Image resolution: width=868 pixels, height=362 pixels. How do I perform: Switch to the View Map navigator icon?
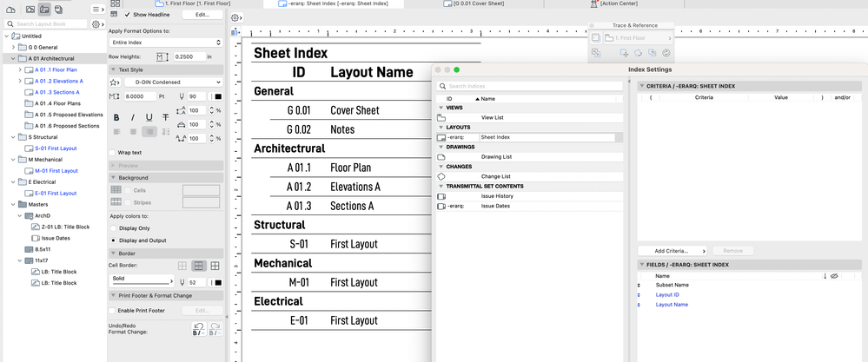[30, 10]
